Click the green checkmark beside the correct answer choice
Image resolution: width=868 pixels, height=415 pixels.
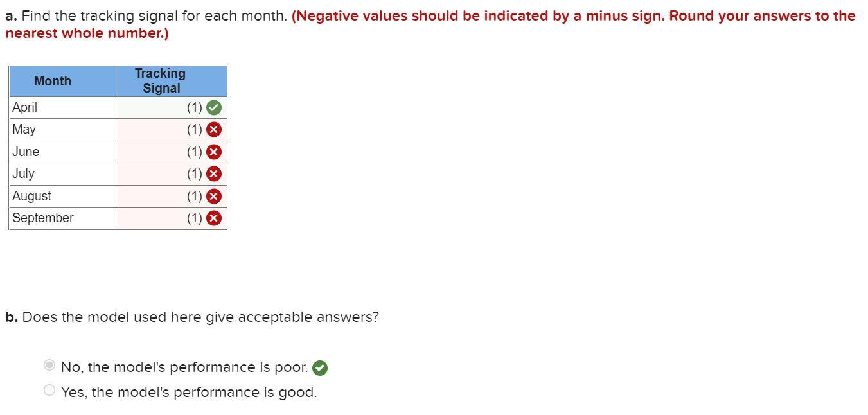point(319,367)
